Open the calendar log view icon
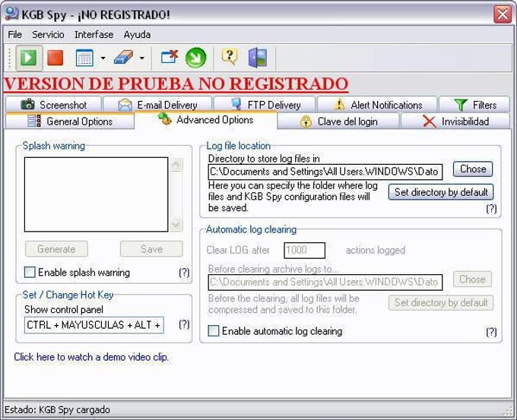517x420 pixels. pyautogui.click(x=84, y=58)
